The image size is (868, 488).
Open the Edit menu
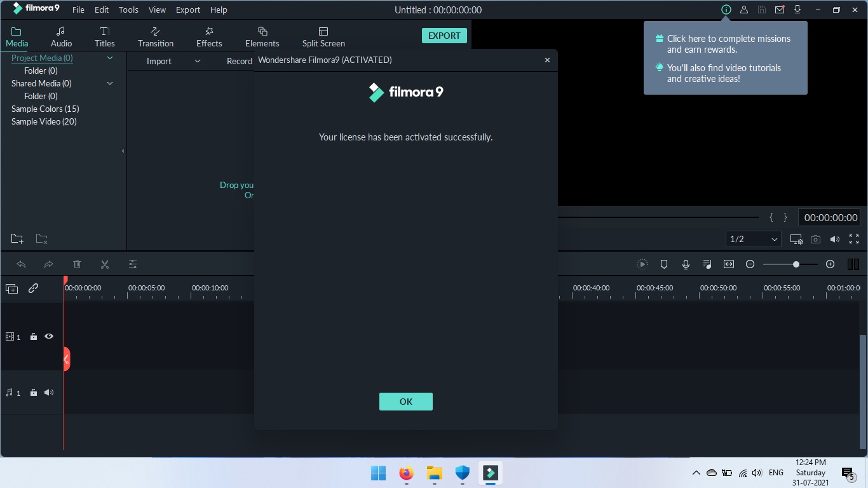click(102, 10)
